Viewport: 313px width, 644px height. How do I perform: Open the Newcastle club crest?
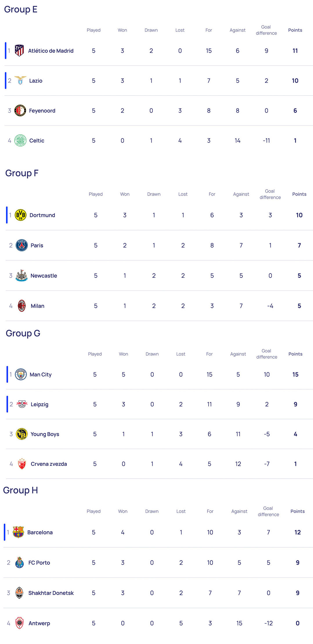pos(21,275)
